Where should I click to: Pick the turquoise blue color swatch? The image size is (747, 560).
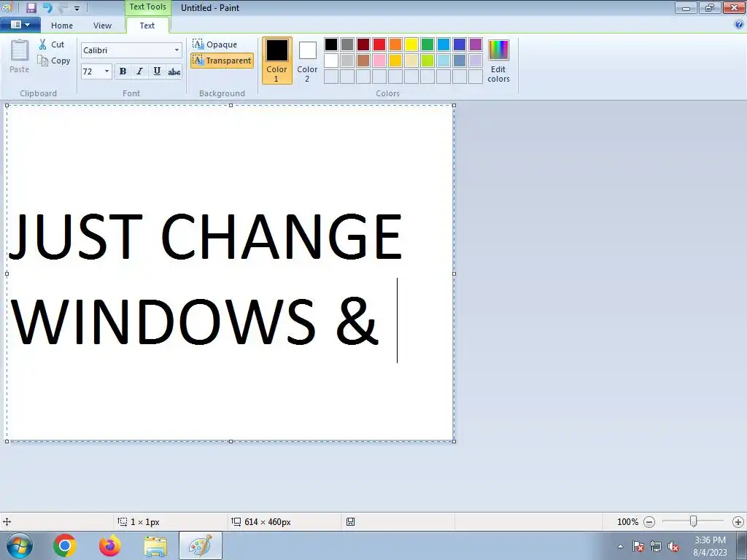444,44
